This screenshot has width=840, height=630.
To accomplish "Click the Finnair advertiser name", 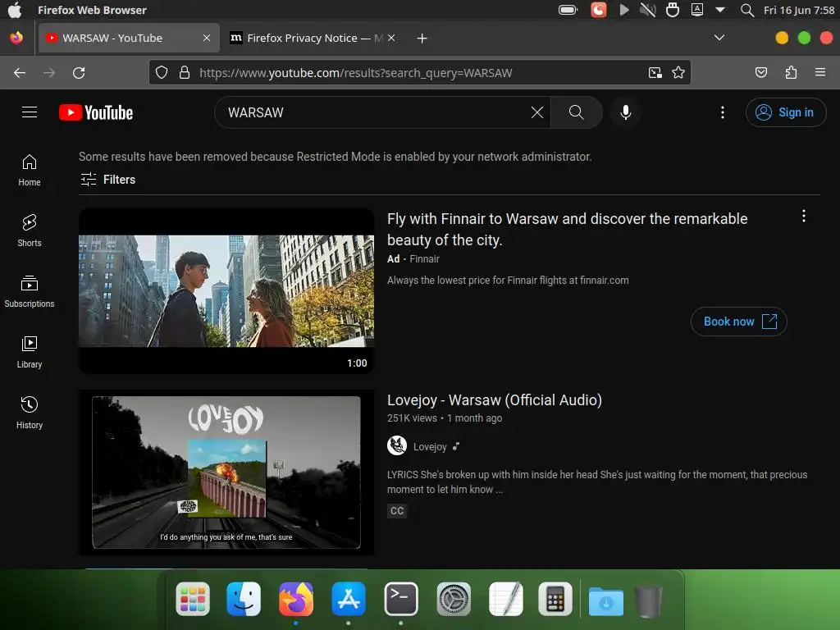I will click(x=424, y=258).
